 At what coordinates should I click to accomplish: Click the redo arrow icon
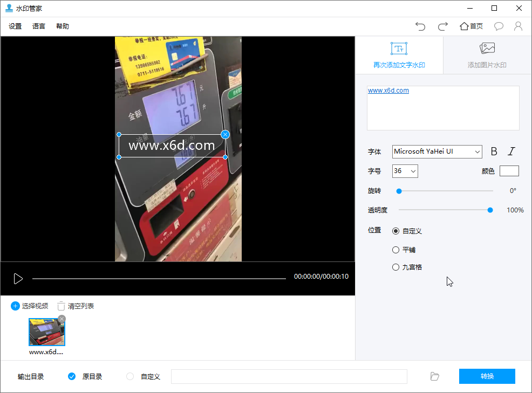point(443,26)
